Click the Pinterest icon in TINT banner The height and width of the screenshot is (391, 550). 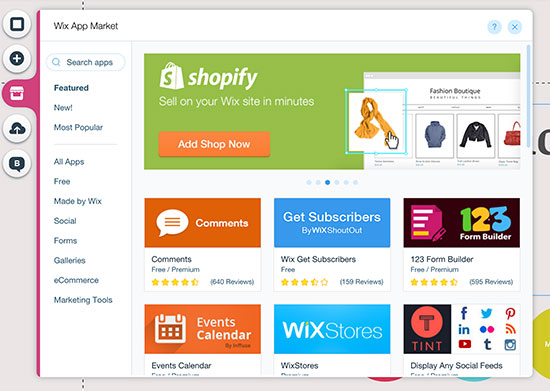click(510, 313)
